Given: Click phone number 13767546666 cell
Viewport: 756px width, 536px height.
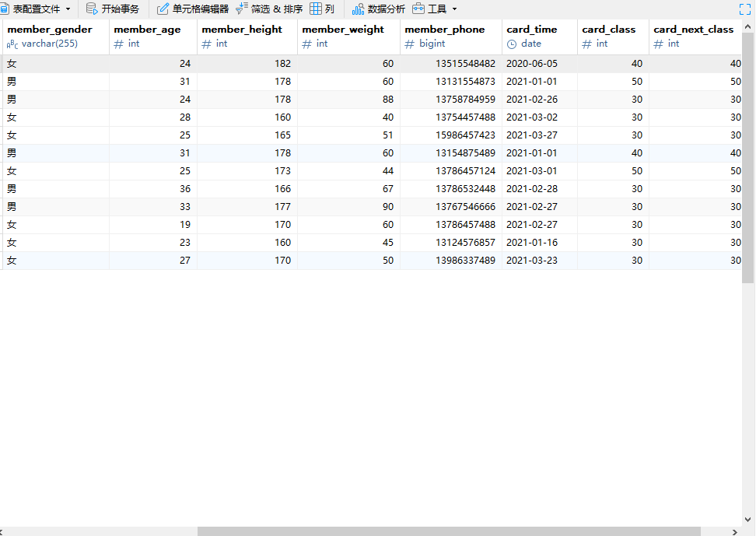Looking at the screenshot, I should pyautogui.click(x=451, y=206).
